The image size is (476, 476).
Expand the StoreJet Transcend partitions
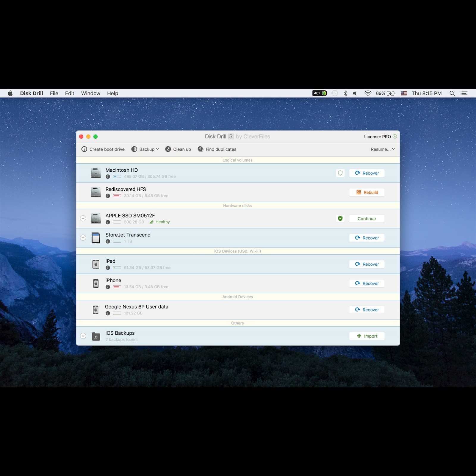point(83,238)
